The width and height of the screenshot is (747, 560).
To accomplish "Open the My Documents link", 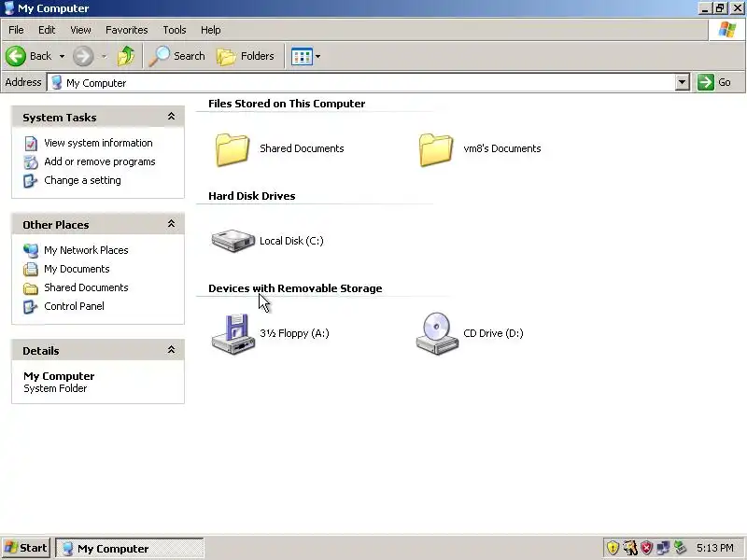I will point(77,269).
